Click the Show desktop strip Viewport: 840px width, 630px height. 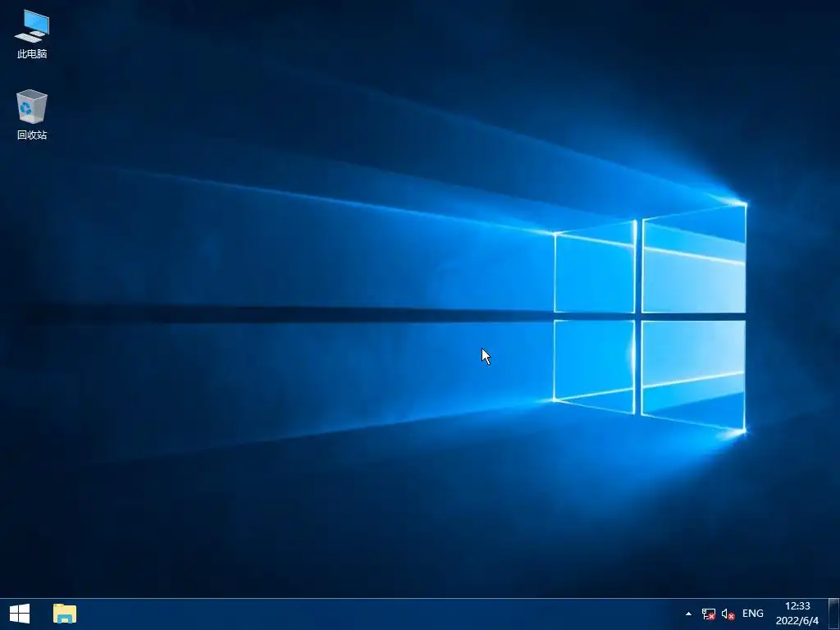pyautogui.click(x=834, y=614)
